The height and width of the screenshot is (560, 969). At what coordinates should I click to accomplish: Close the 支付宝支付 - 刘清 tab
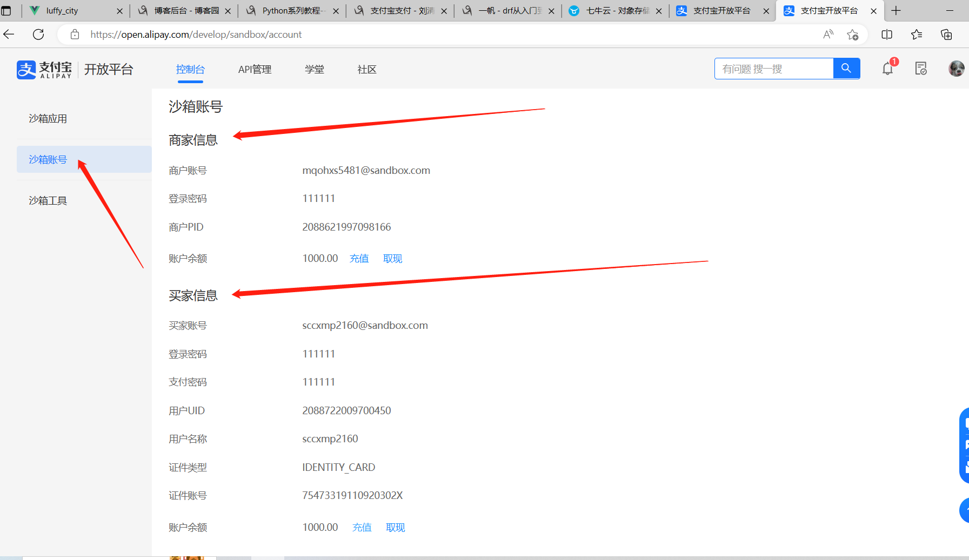(x=444, y=11)
